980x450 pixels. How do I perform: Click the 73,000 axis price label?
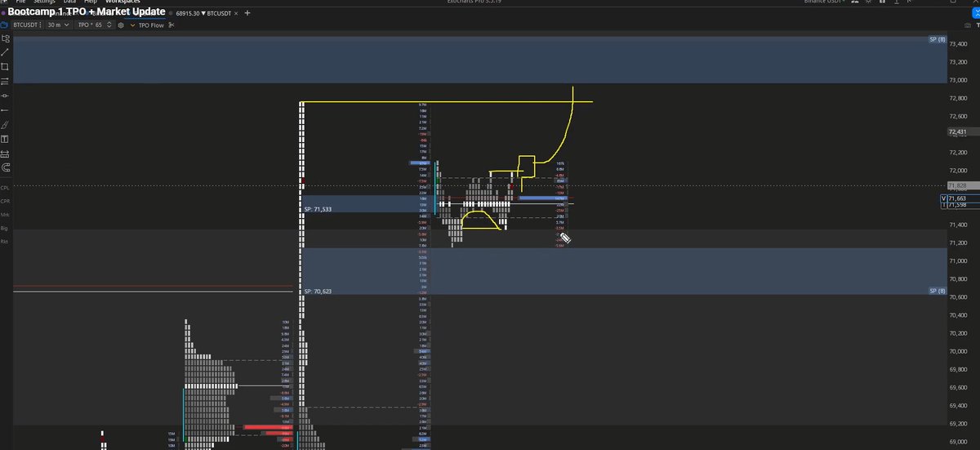[959, 80]
